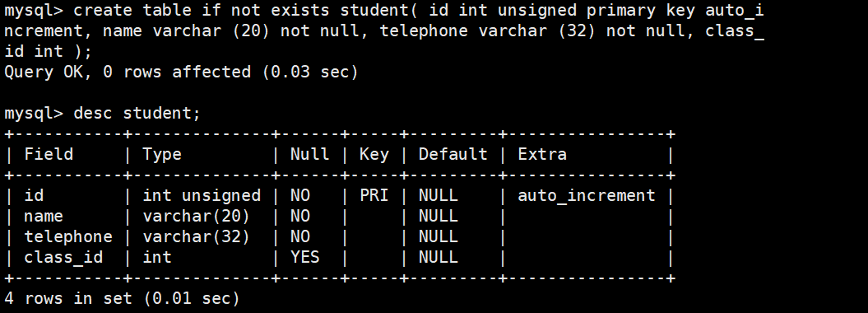This screenshot has height=313, width=868.
Task: Click the 'Type' column header
Action: point(162,154)
